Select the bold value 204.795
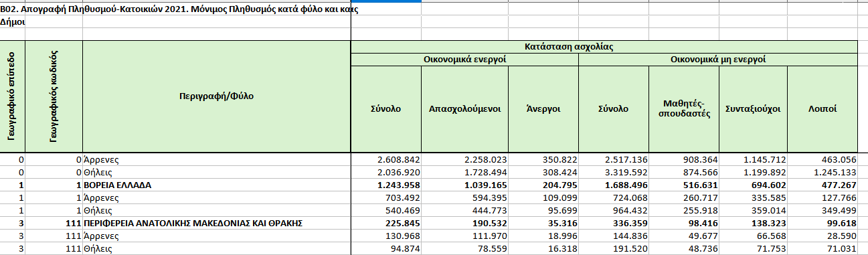 (543, 185)
